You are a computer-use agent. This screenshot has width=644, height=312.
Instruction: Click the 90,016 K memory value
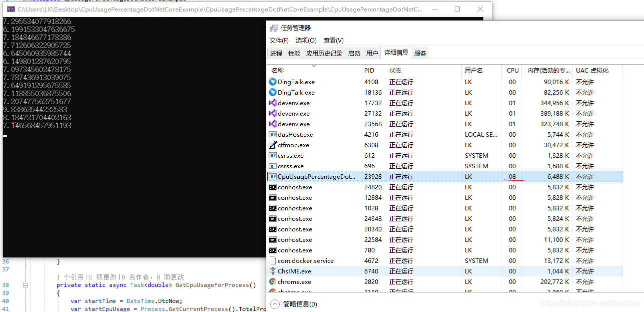[556, 82]
